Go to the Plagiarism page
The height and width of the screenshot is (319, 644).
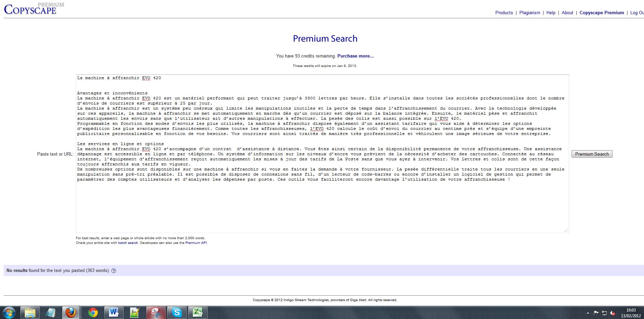(x=530, y=13)
